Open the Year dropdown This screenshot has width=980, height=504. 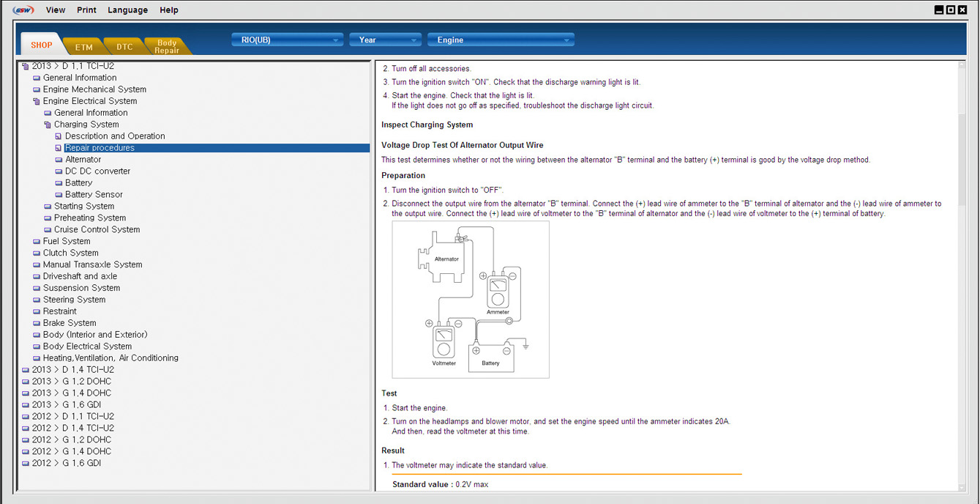tap(385, 40)
